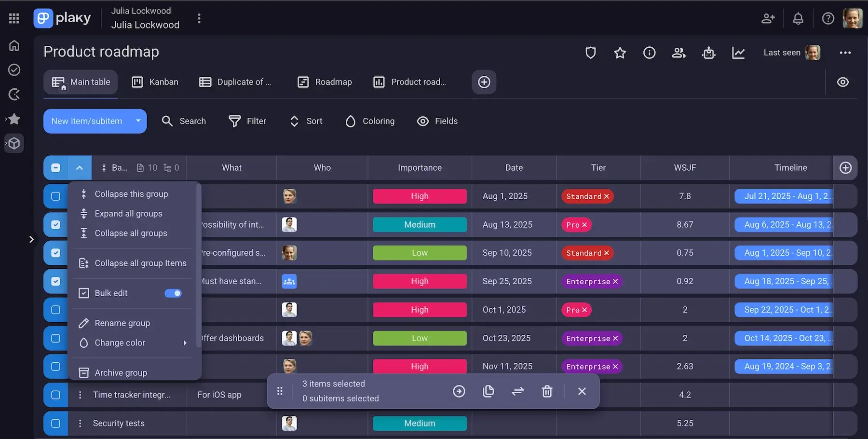Collapse the group with the chevron
Viewport: 868px width, 439px height.
[80, 167]
